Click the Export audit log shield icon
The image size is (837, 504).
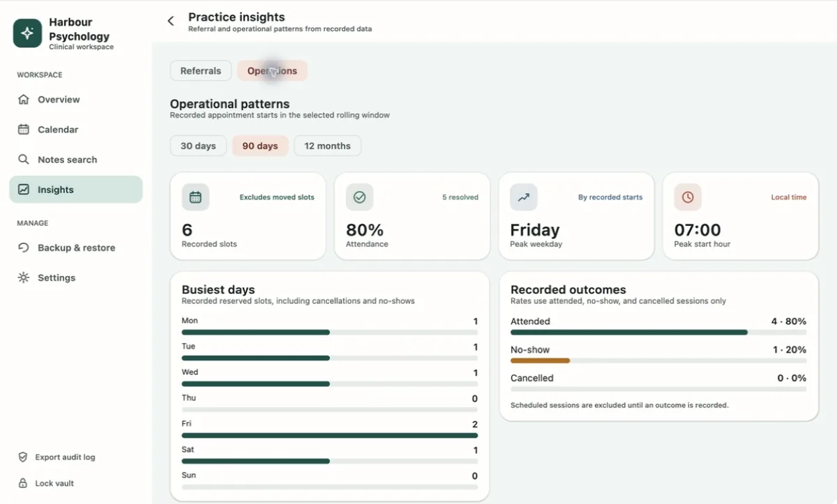(x=23, y=457)
